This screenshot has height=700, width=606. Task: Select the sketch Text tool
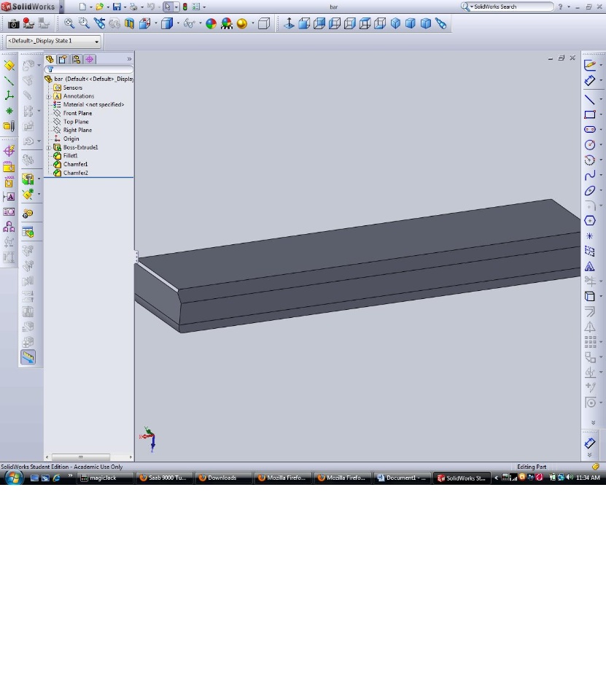pos(589,267)
